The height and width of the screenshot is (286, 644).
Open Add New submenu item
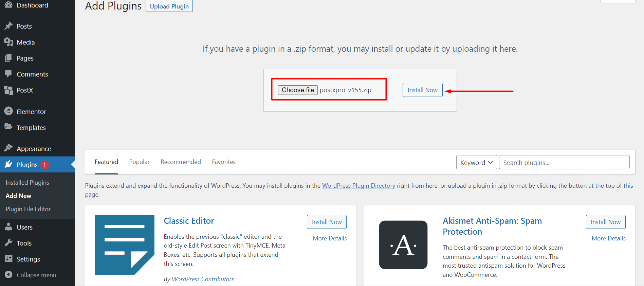(x=18, y=196)
